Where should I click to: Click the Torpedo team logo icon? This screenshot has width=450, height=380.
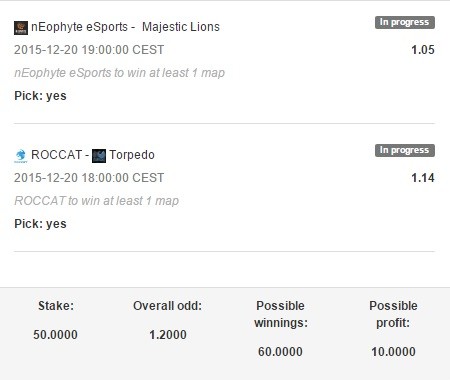99,156
